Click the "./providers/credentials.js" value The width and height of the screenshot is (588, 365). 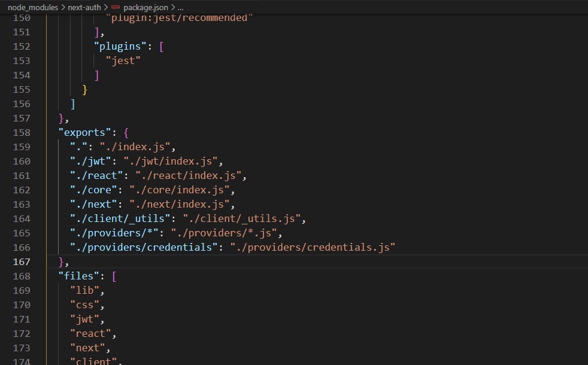tap(313, 247)
